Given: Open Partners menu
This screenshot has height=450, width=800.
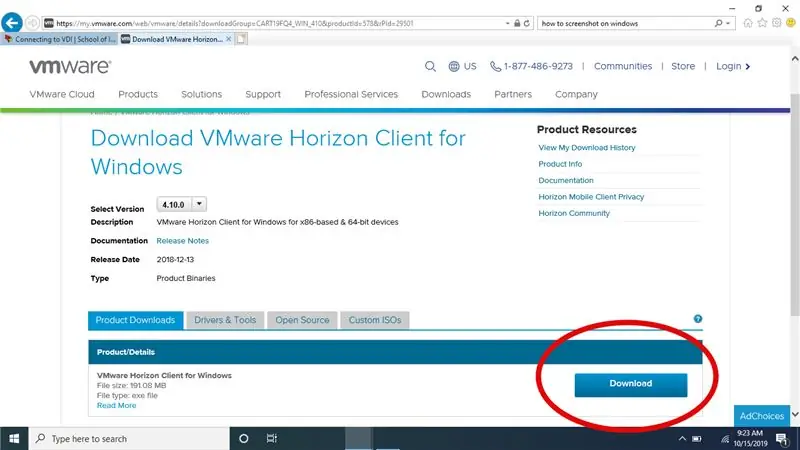Looking at the screenshot, I should (x=513, y=94).
